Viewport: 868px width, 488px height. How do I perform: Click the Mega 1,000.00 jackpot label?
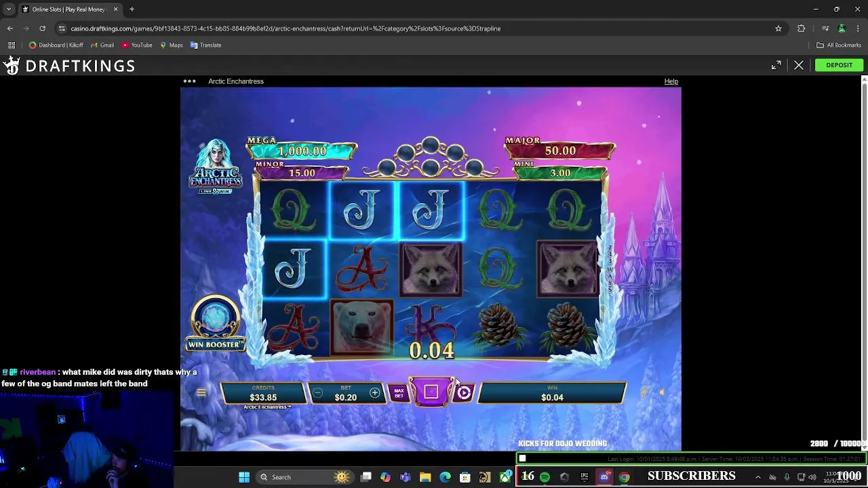302,148
